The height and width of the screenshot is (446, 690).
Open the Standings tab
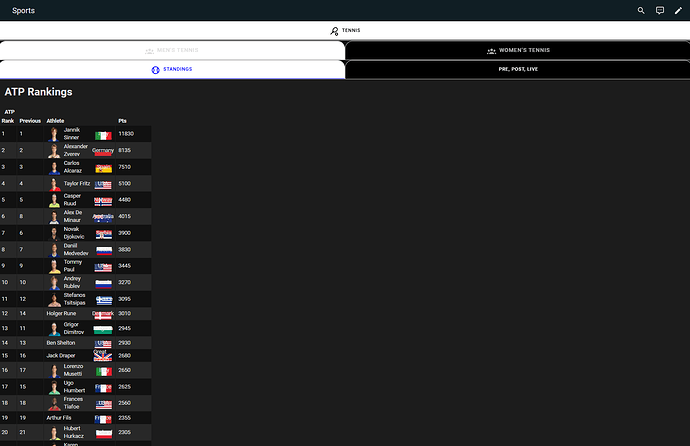[172, 69]
